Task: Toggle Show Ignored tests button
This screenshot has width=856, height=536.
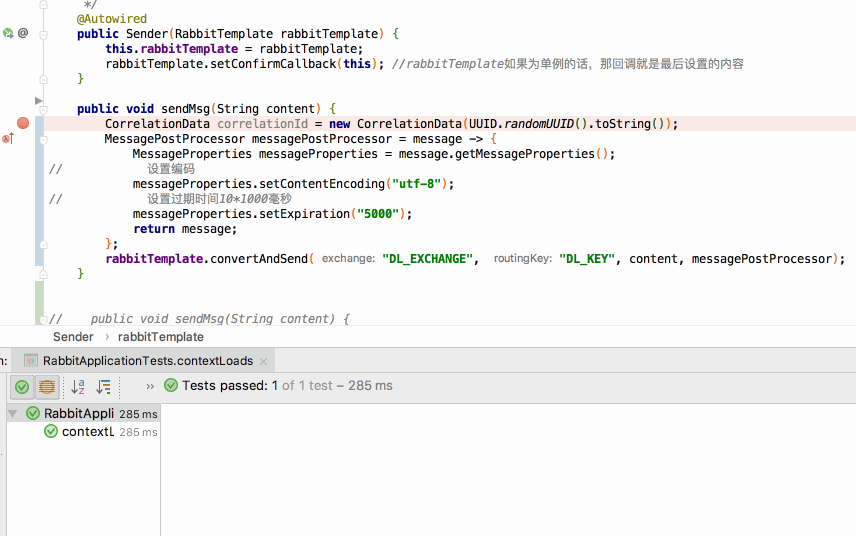Action: tap(47, 387)
